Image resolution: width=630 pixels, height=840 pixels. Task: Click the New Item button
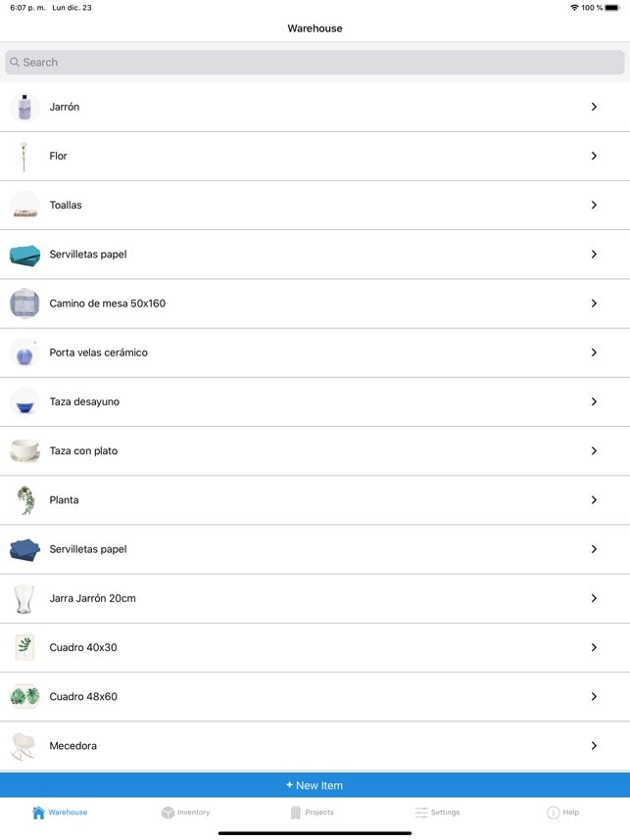(x=315, y=785)
